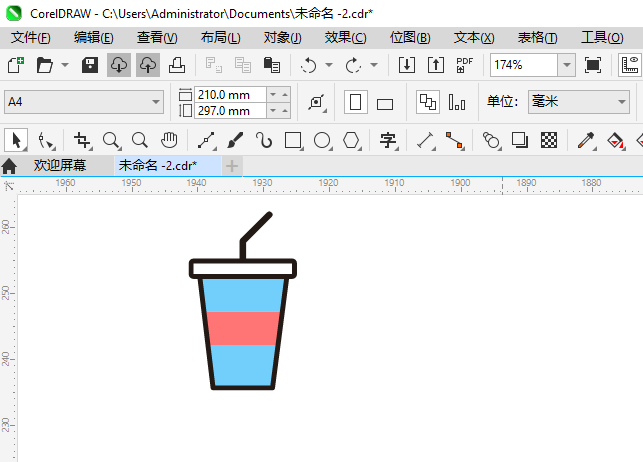Select the Drop Shadow tool
The width and height of the screenshot is (643, 462).
click(x=520, y=140)
